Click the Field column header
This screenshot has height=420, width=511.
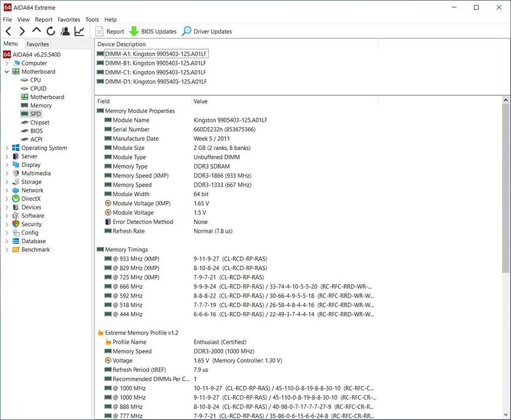coord(143,101)
